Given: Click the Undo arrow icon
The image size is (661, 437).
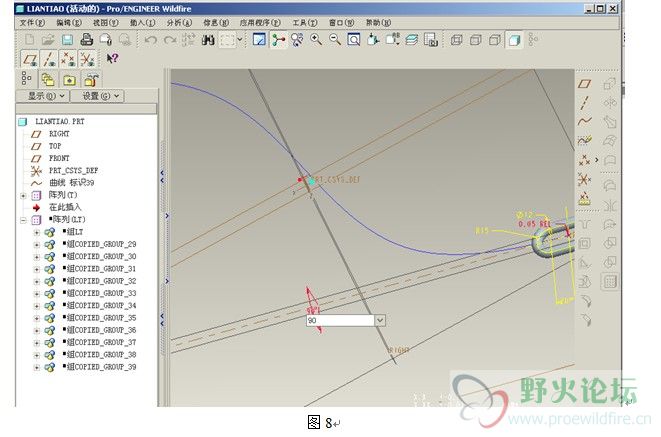Looking at the screenshot, I should click(150, 40).
